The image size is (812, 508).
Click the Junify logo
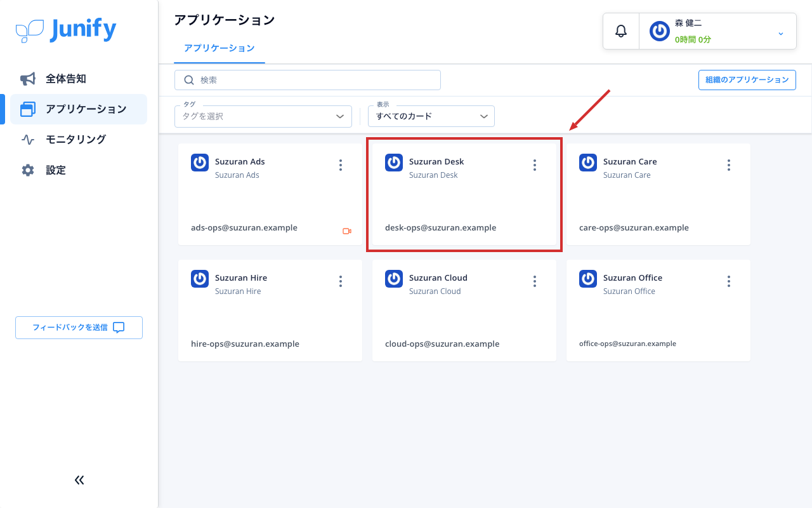coord(66,30)
